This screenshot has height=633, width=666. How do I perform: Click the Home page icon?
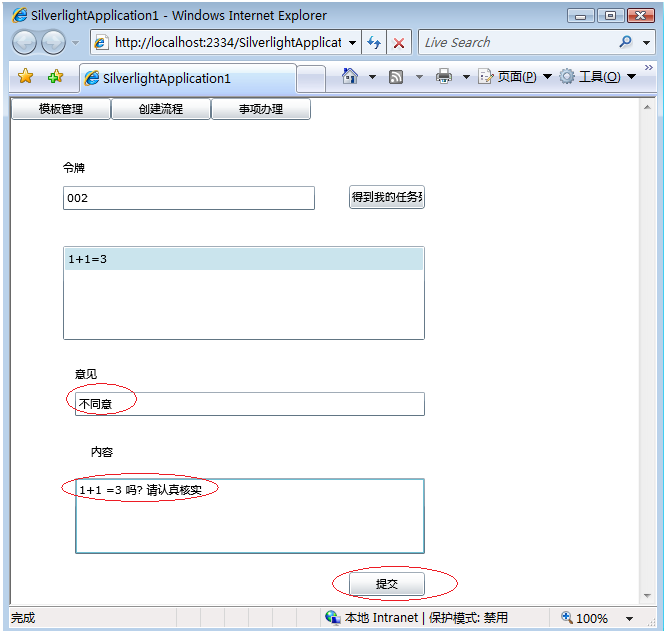(x=350, y=76)
